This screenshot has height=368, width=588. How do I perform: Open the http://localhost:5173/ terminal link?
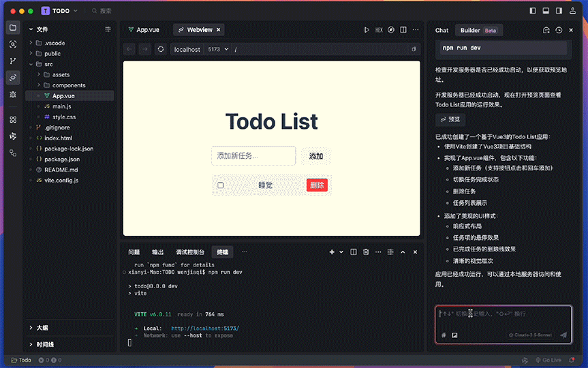point(205,328)
